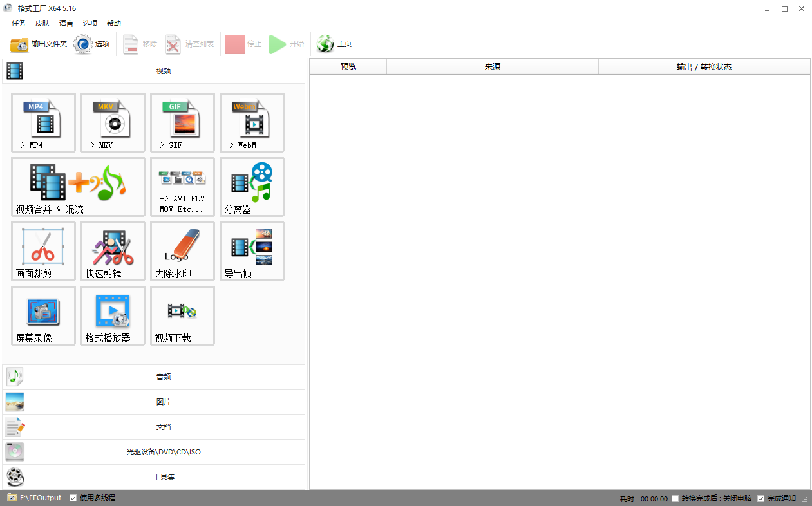Click the 输出 / 转换状态 column header

pos(704,66)
